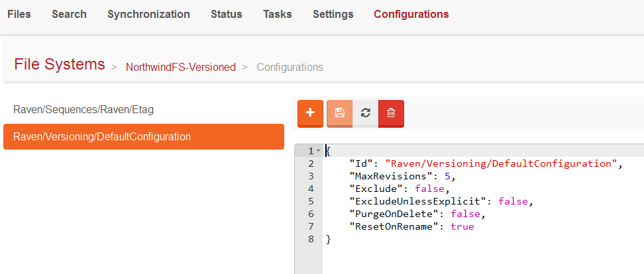Viewport: 644px width, 274px height.
Task: Add a new configuration with plus button
Action: [310, 114]
